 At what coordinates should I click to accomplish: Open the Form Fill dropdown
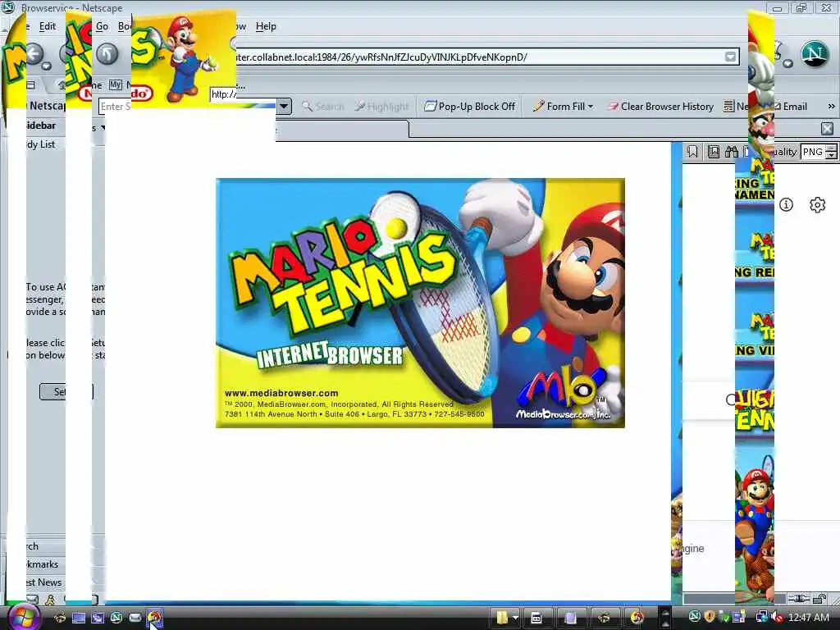[563, 107]
